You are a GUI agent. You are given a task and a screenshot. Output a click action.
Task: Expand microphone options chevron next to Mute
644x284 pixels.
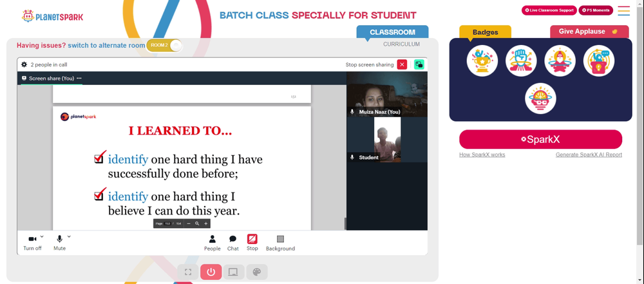pos(69,237)
